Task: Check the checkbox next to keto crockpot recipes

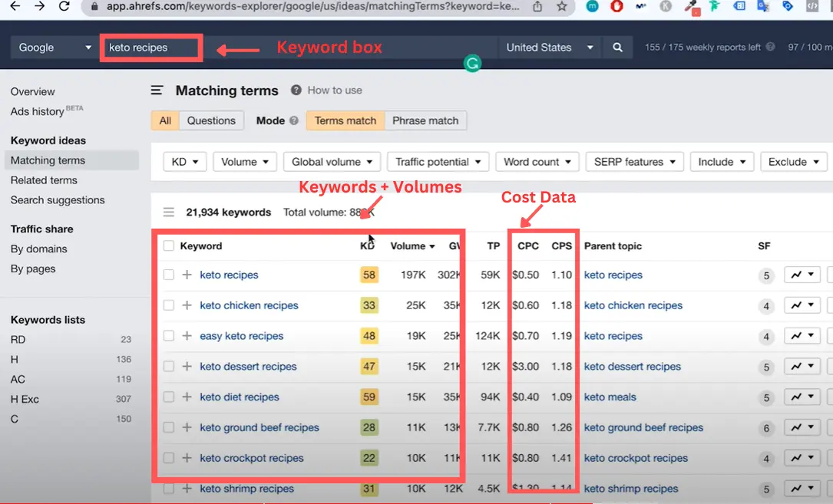Action: [167, 458]
